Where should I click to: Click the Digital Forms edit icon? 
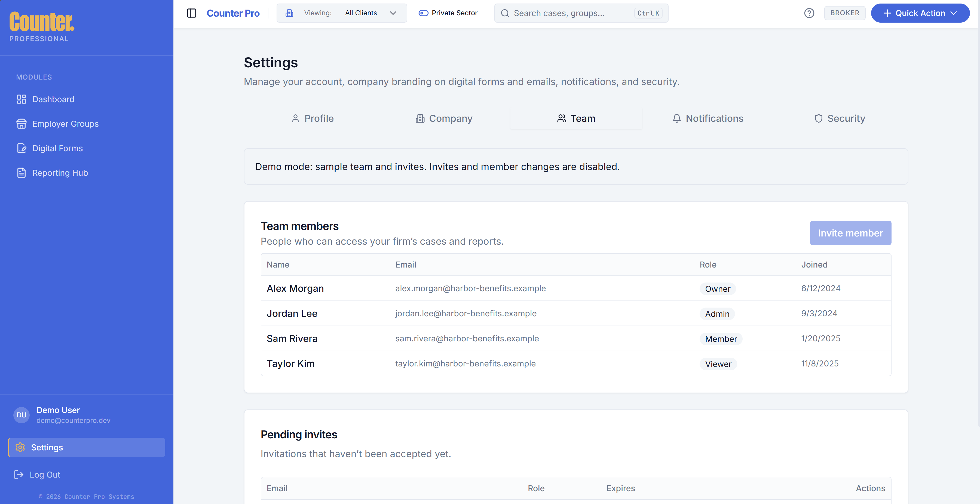(21, 148)
